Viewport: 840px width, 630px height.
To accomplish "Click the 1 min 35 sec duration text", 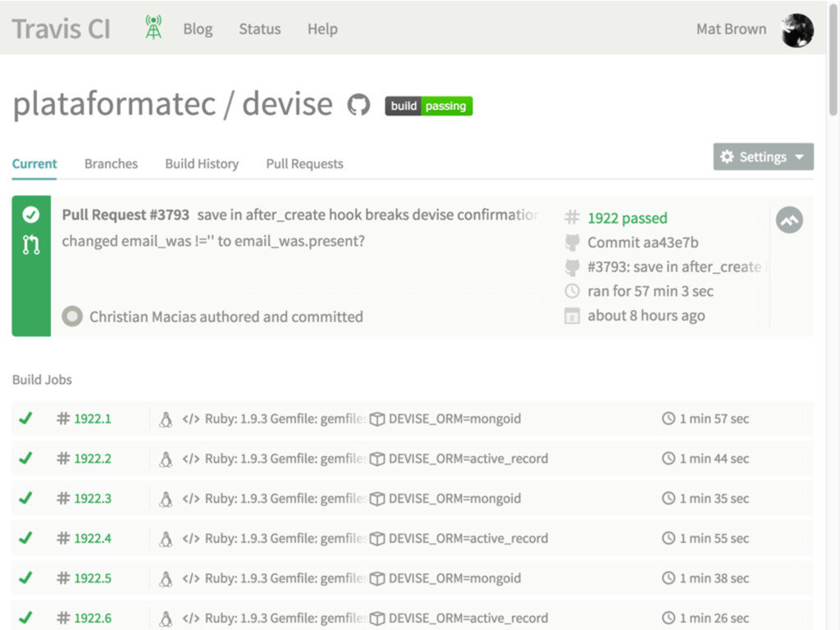I will click(714, 498).
